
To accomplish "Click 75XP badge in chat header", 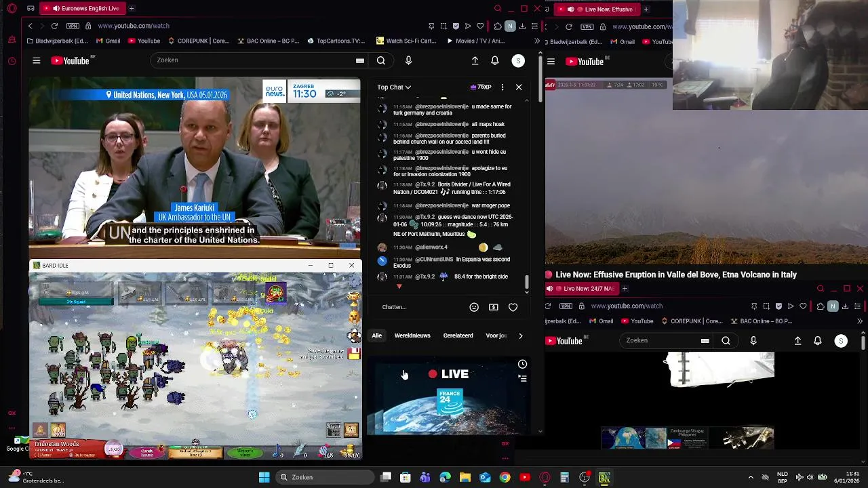I will [480, 87].
